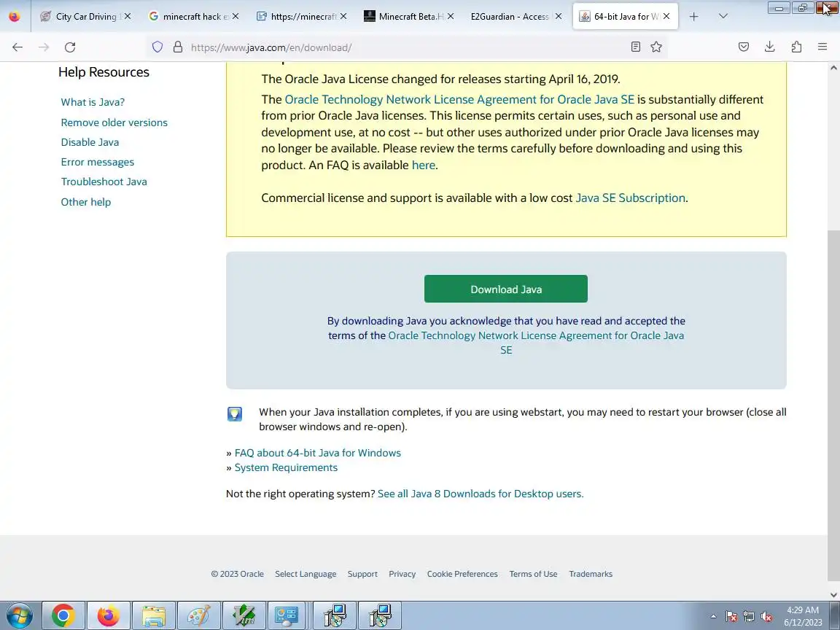Click the taskbar clock showing 4:29 AM
Viewport: 840px width, 630px height.
point(803,616)
